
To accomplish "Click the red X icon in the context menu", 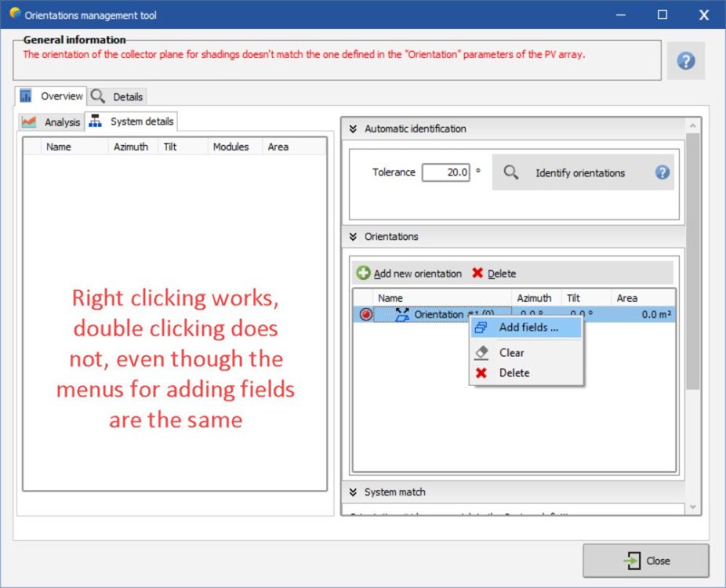I will tap(481, 373).
